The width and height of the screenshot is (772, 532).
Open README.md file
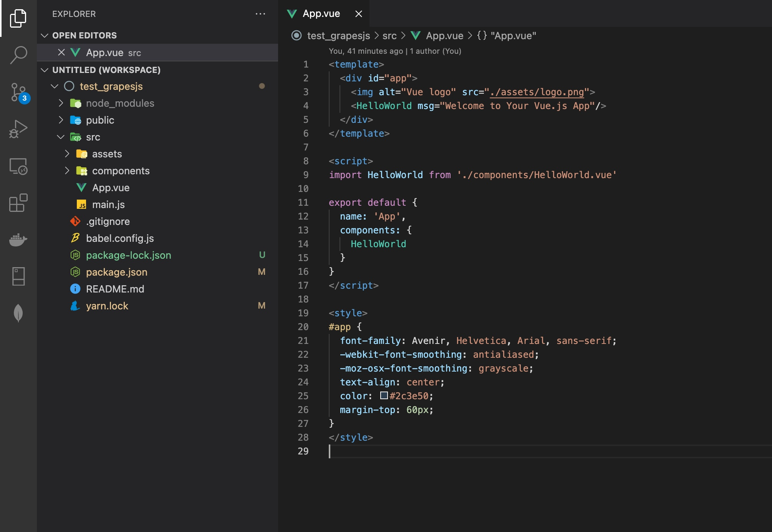(x=157, y=289)
